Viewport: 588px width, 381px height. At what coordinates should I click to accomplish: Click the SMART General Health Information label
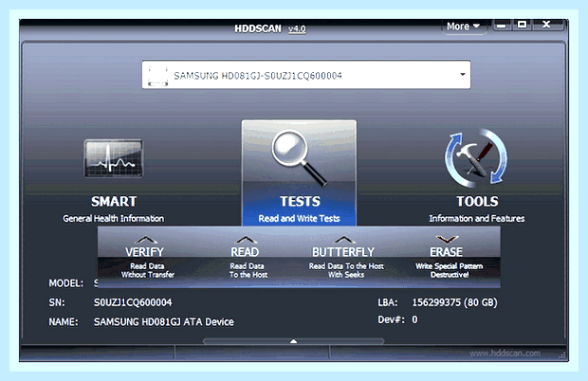click(x=113, y=218)
